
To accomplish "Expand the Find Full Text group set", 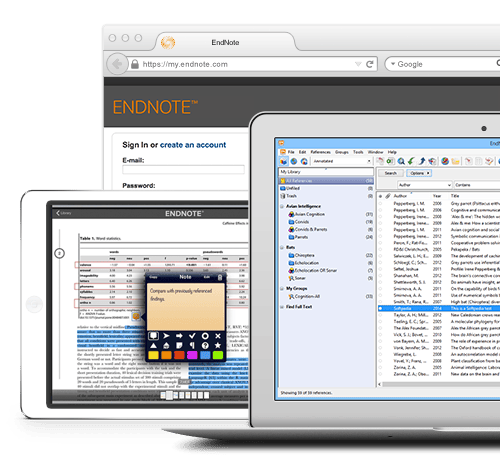I will (x=282, y=307).
